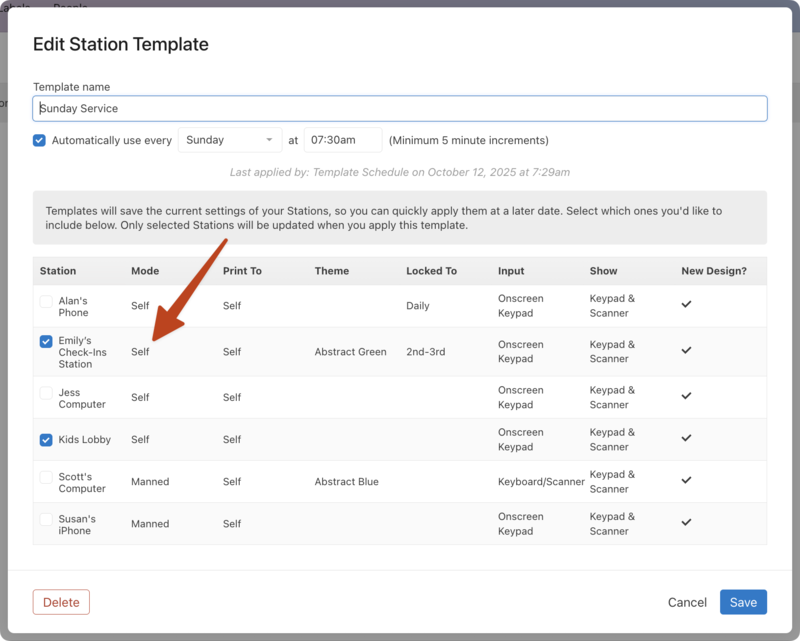Click New Design checkmark for Susan's iPhone
The image size is (800, 641).
click(x=686, y=522)
